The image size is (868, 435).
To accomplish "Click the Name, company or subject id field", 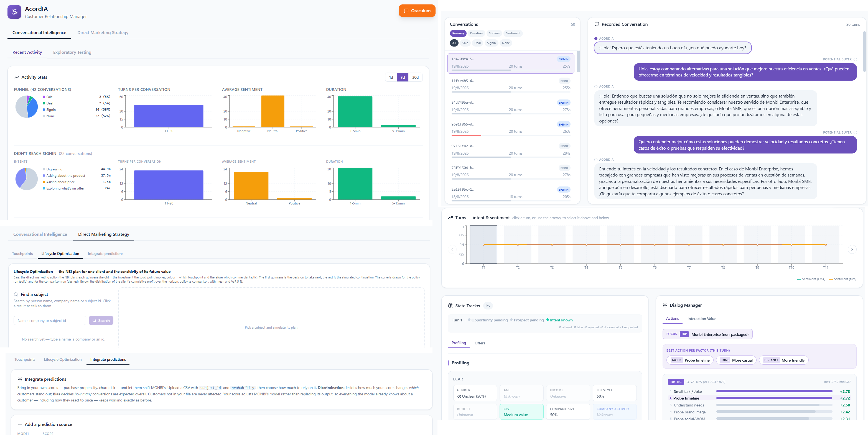I will pos(50,321).
